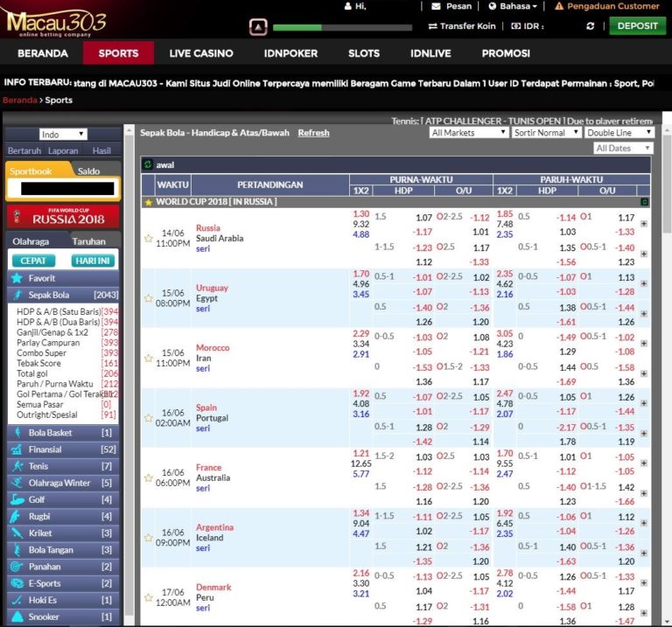
Task: Expand more odds for Russia match plus icon
Action: point(644,224)
